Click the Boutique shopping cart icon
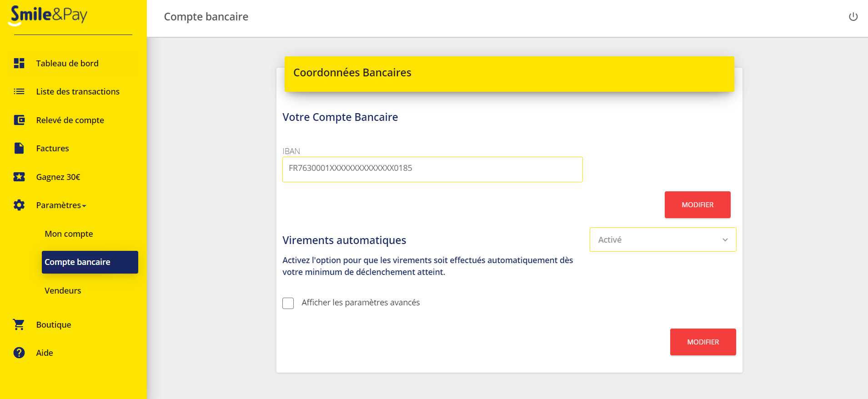The height and width of the screenshot is (399, 868). click(19, 324)
